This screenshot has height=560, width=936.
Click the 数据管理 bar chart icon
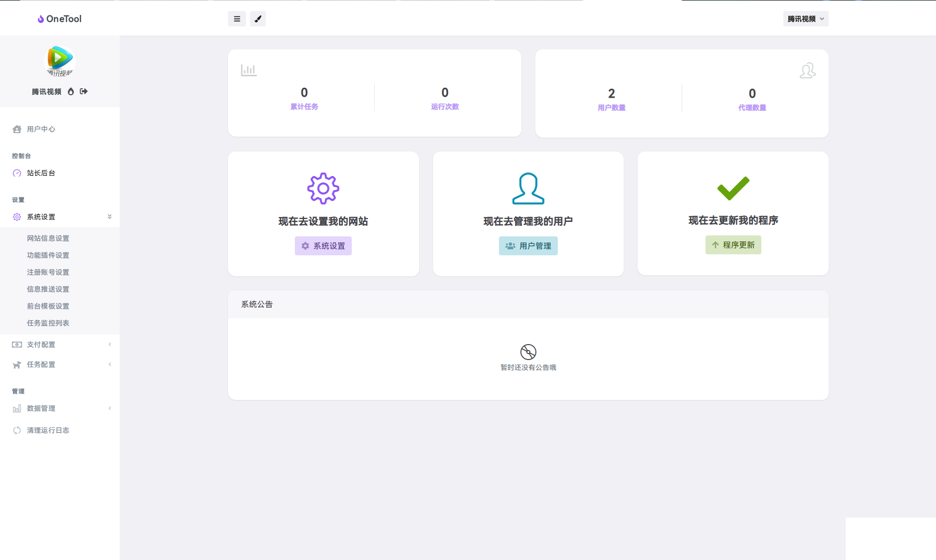point(17,408)
